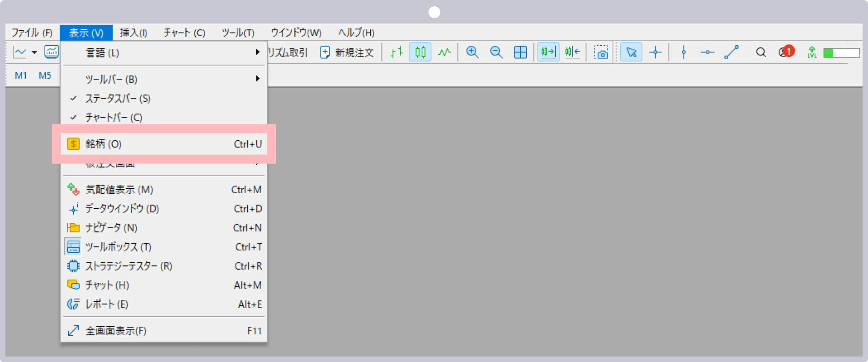The width and height of the screenshot is (868, 362).
Task: Open the notification icon with badge 1
Action: pyautogui.click(x=787, y=52)
